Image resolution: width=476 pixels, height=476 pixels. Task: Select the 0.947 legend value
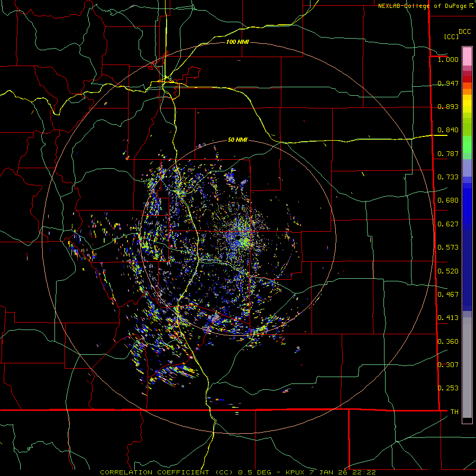(x=448, y=83)
